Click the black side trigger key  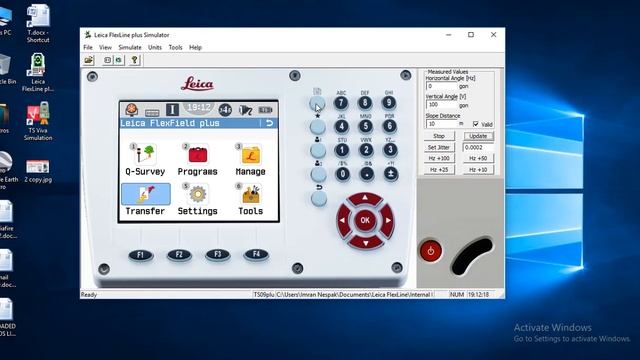point(472,256)
